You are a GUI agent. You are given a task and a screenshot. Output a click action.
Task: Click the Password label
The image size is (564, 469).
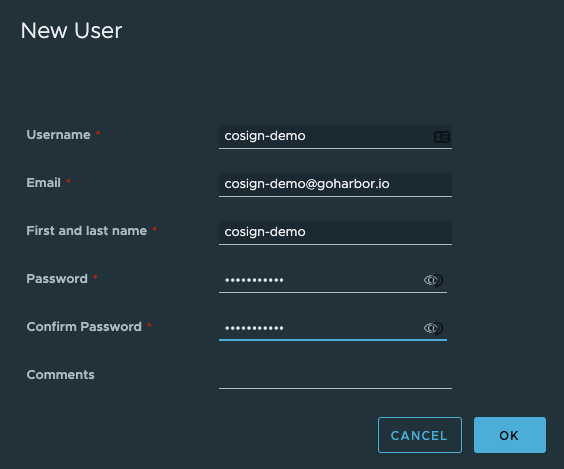(x=57, y=279)
